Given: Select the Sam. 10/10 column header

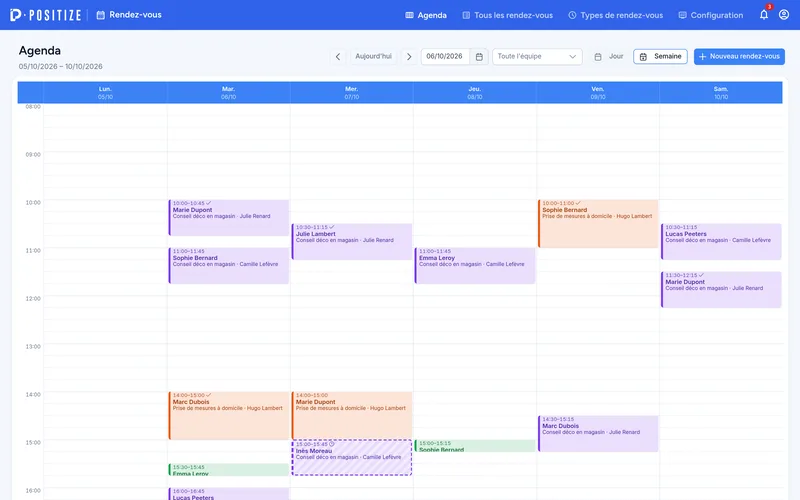Looking at the screenshot, I should [x=721, y=92].
